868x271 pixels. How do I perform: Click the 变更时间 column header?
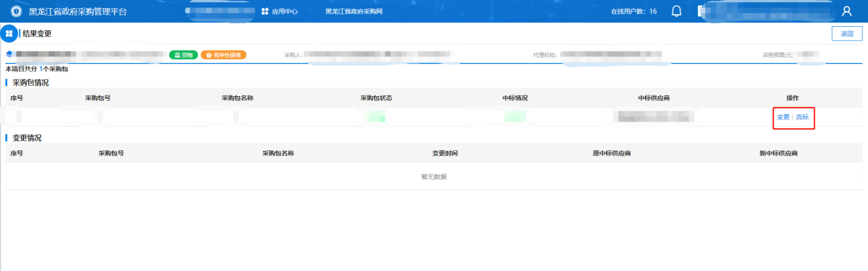tap(445, 153)
